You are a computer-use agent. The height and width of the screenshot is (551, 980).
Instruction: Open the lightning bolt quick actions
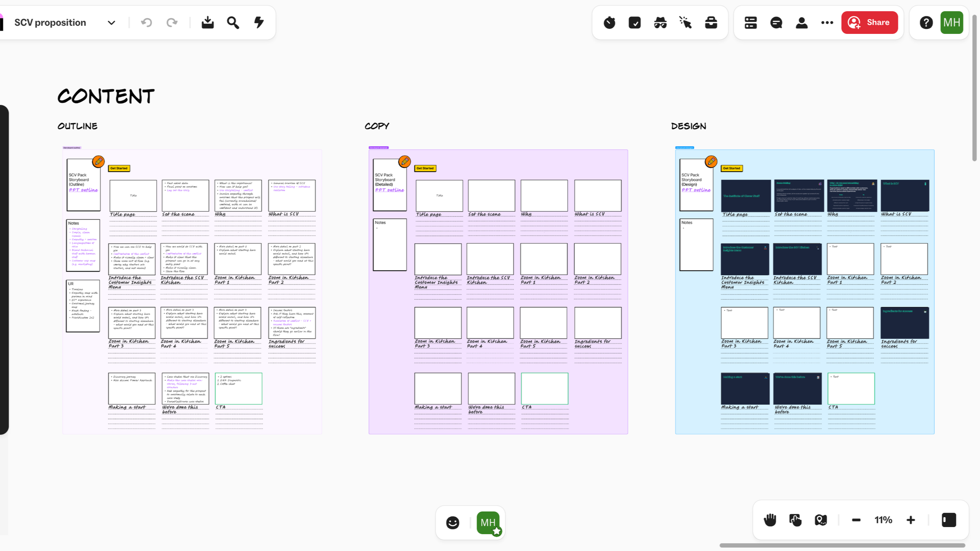click(x=259, y=22)
